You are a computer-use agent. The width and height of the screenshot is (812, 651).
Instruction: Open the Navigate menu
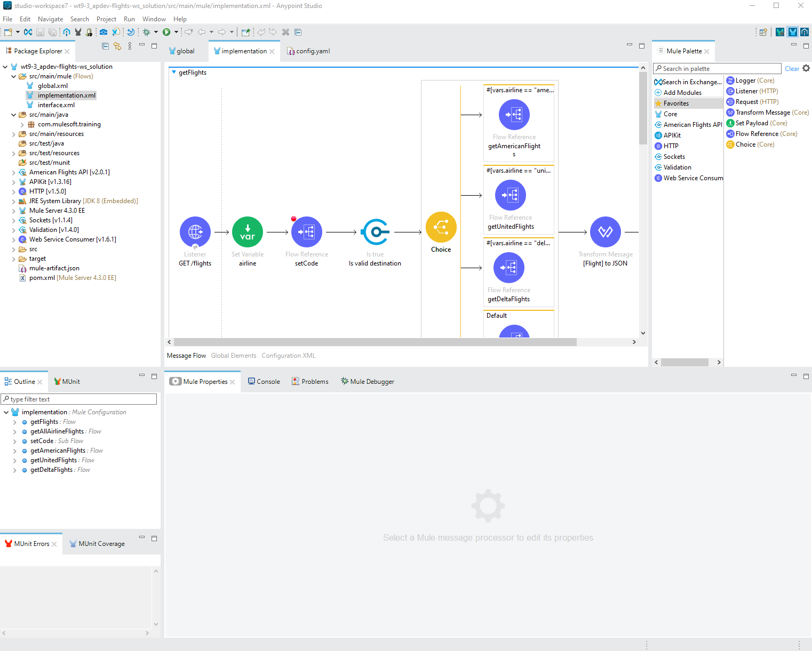click(x=50, y=19)
